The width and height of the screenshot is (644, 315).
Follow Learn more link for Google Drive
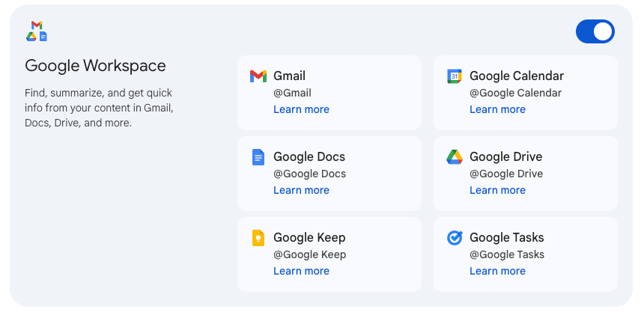pyautogui.click(x=497, y=190)
